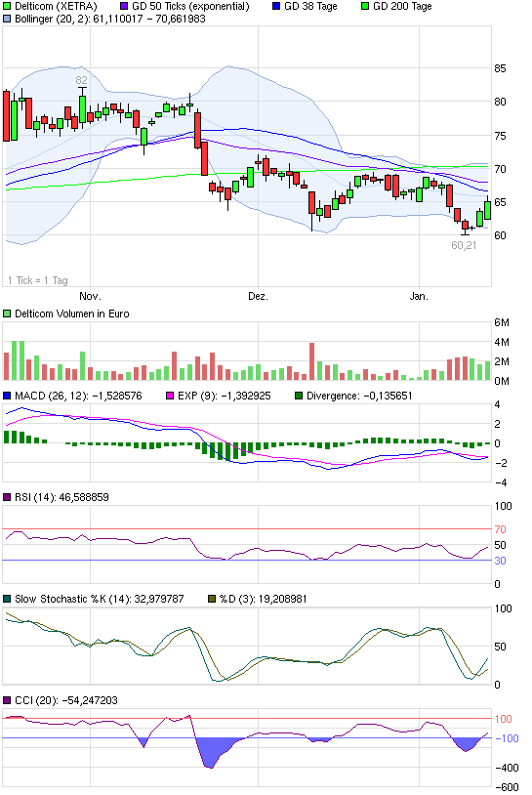Click the 65 price axis label

500,202
